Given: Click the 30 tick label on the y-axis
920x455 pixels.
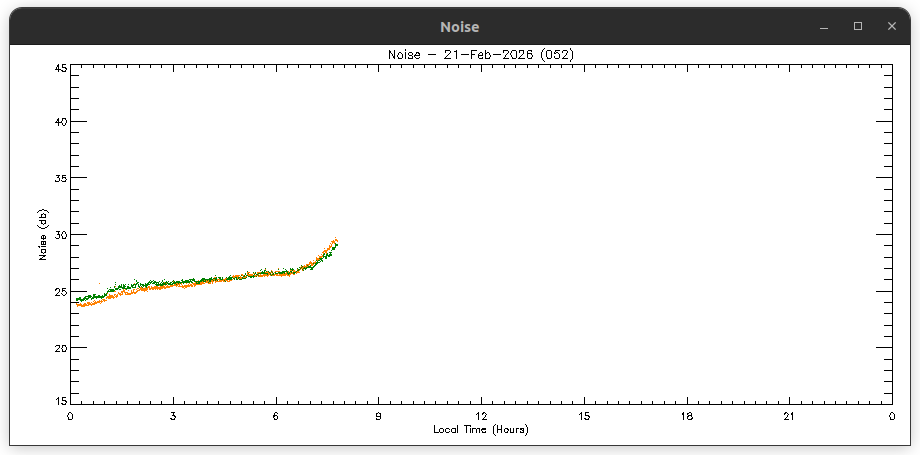Looking at the screenshot, I should (60, 235).
